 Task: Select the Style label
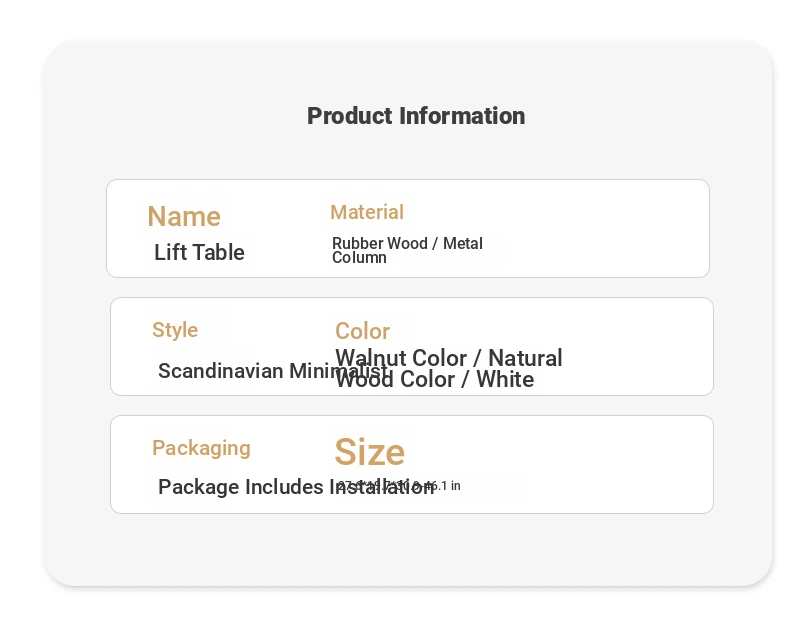(x=175, y=331)
